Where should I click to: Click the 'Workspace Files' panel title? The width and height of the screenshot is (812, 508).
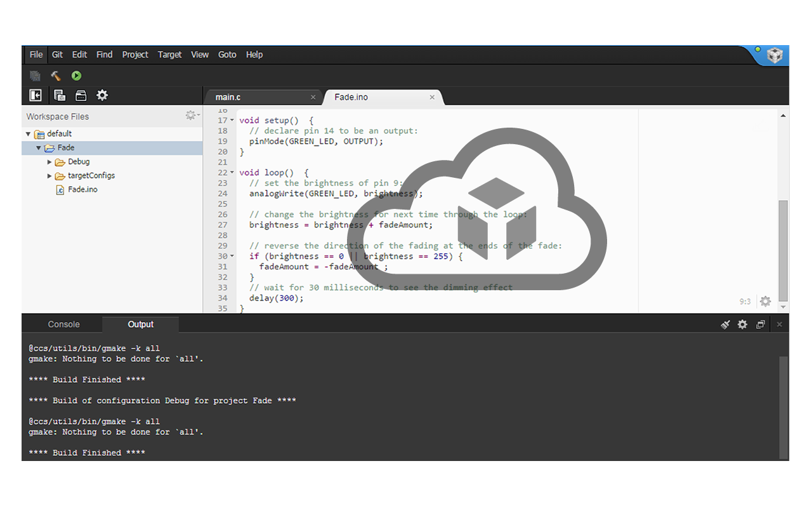(58, 116)
